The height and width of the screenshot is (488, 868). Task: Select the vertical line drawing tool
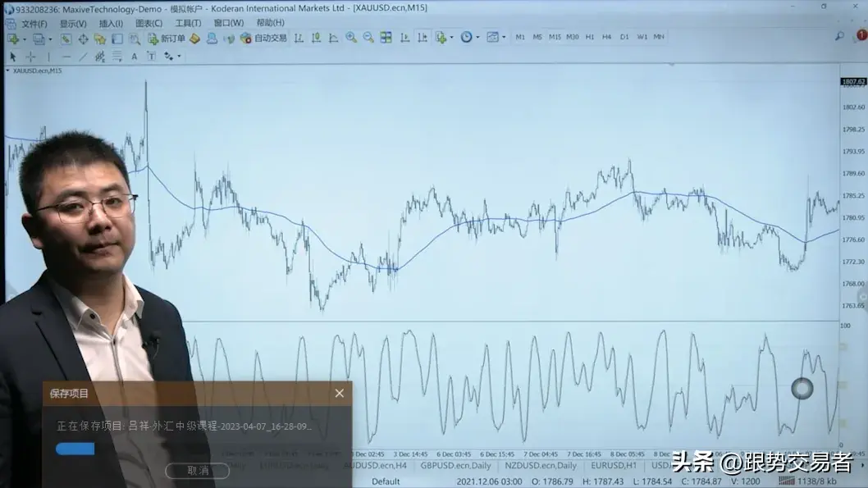click(x=48, y=57)
